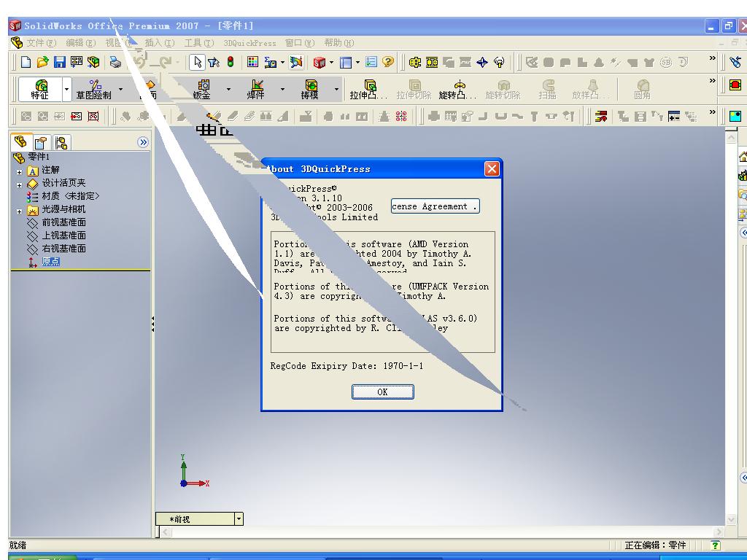The height and width of the screenshot is (560, 747).
Task: Click OK in About 3DQuickPress dialog
Action: 382,392
